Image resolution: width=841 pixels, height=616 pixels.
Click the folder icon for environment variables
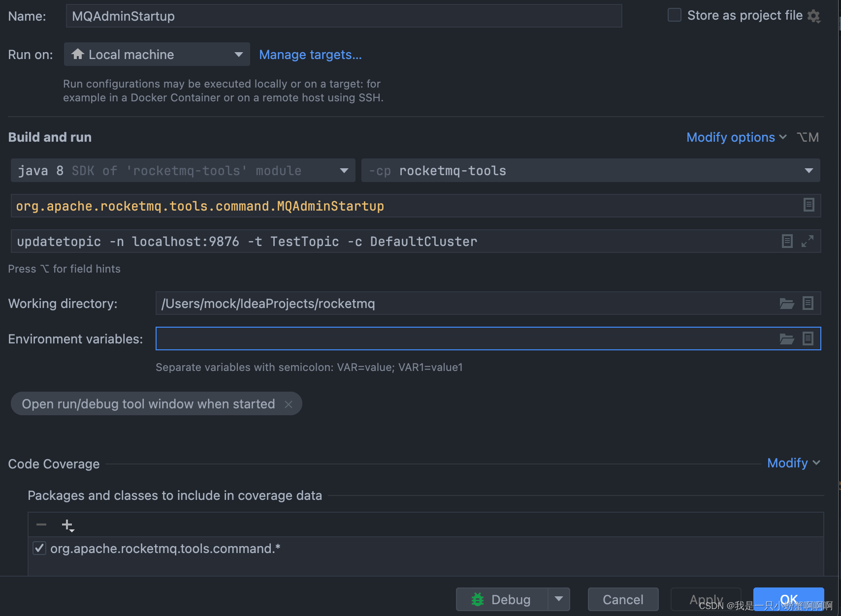tap(786, 339)
